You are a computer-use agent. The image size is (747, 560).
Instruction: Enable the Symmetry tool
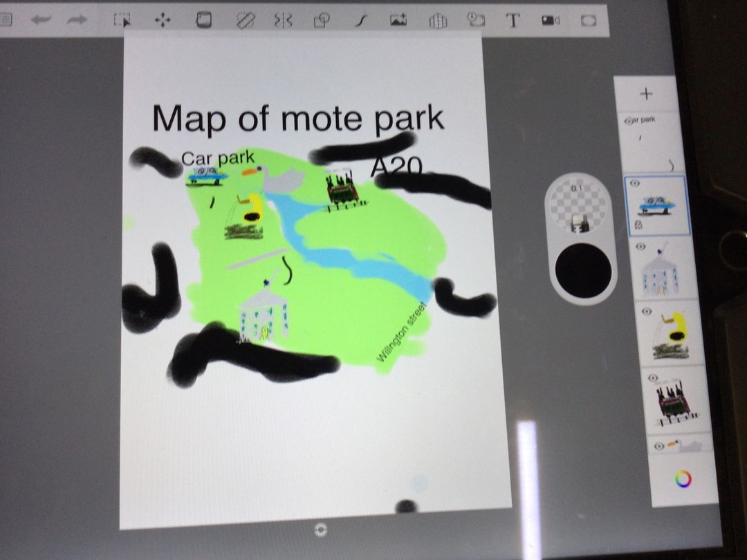click(283, 20)
